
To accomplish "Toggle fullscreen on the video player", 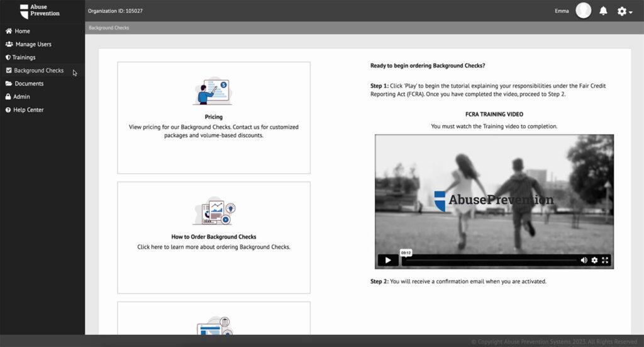I will point(606,260).
